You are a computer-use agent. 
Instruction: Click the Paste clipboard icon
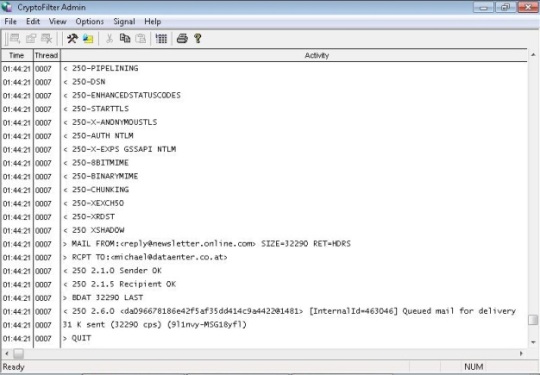point(141,39)
